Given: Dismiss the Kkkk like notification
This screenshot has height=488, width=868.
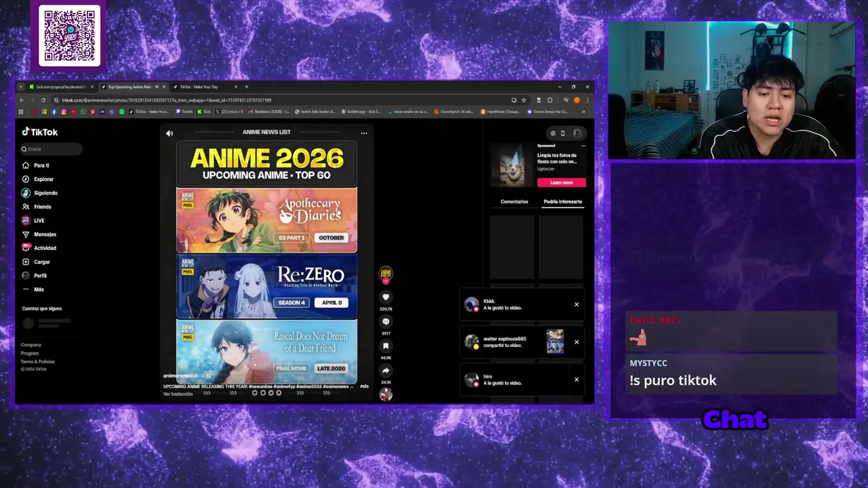Looking at the screenshot, I should (576, 304).
